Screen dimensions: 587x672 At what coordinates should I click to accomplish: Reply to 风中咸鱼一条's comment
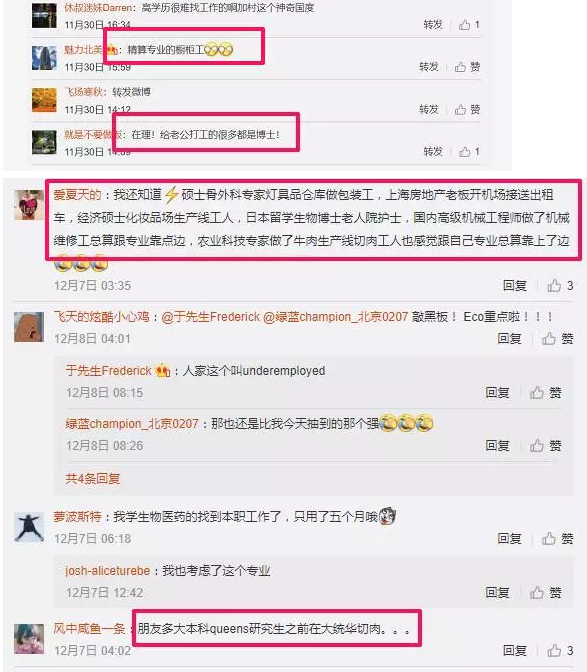click(515, 651)
